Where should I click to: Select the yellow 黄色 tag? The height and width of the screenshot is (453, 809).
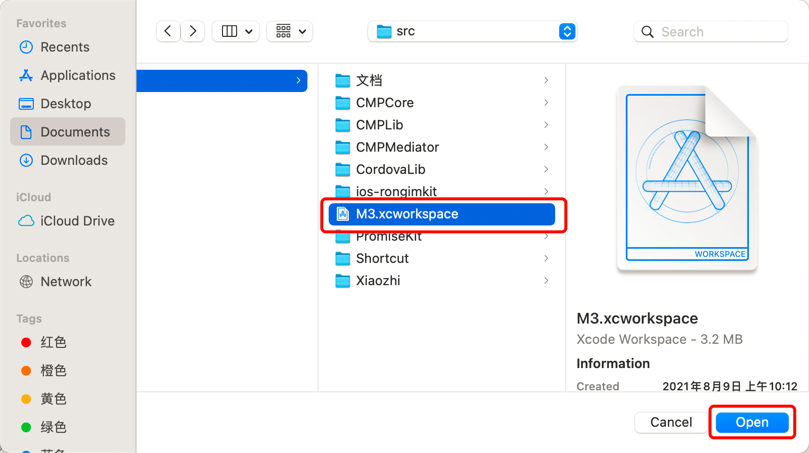click(68, 399)
